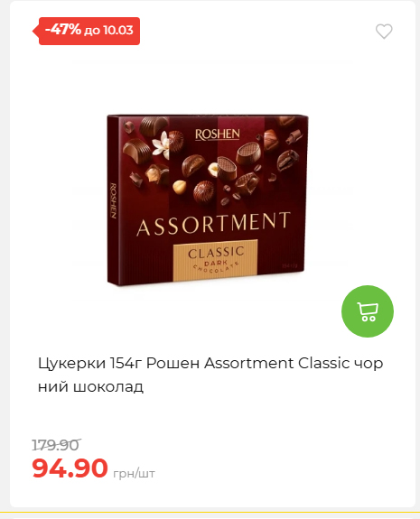The height and width of the screenshot is (519, 420).
Task: Click the hazelnuts pictured on the box
Action: (x=179, y=188)
